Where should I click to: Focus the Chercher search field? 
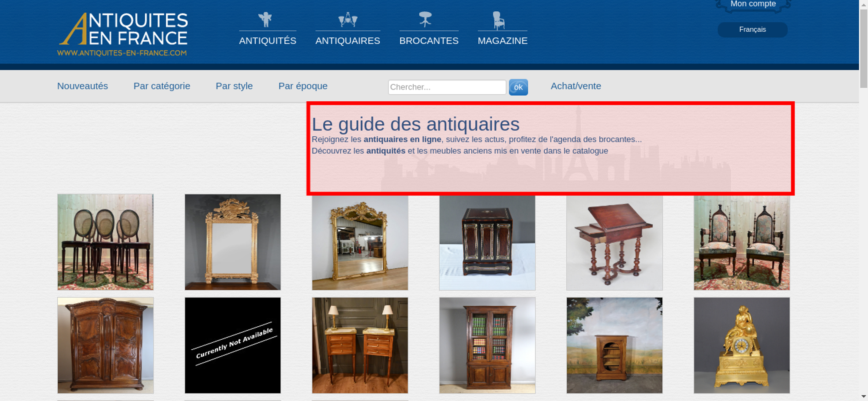coord(447,87)
